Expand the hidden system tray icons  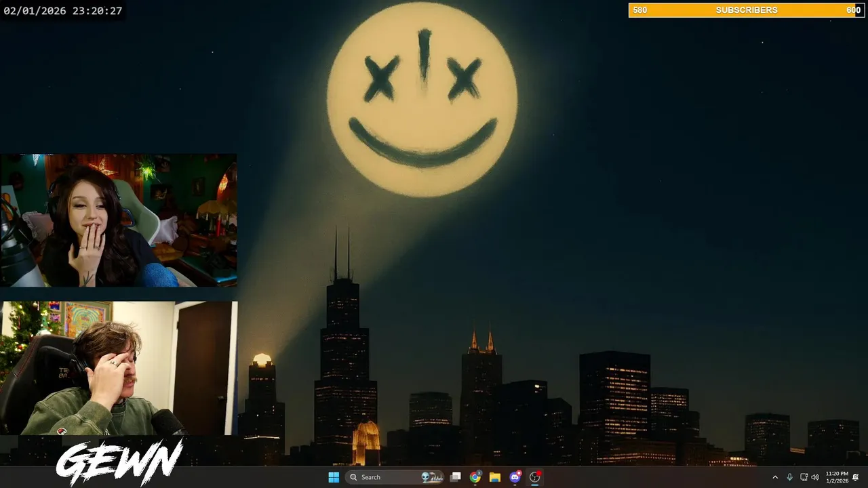[775, 477]
